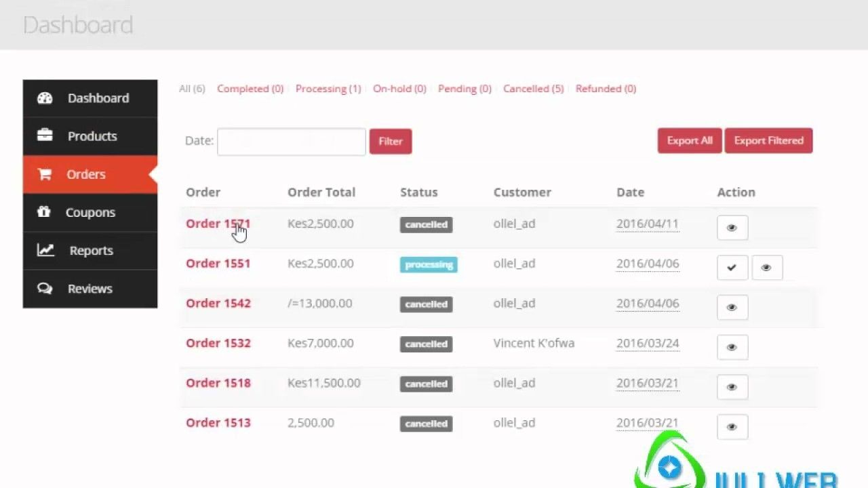View Order 1571 details via eye icon
This screenshot has width=868, height=488.
coord(732,228)
